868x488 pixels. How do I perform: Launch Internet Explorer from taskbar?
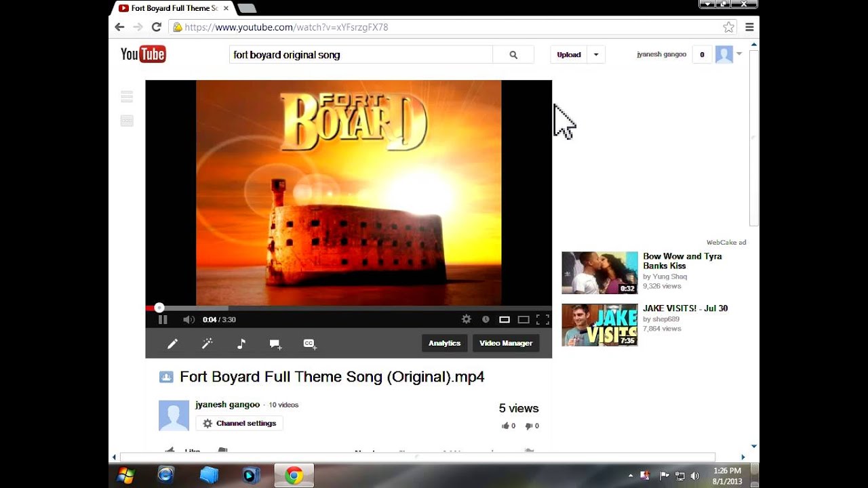coord(166,475)
